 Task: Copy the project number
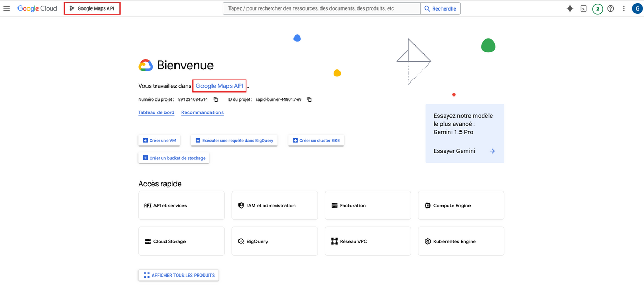click(216, 99)
